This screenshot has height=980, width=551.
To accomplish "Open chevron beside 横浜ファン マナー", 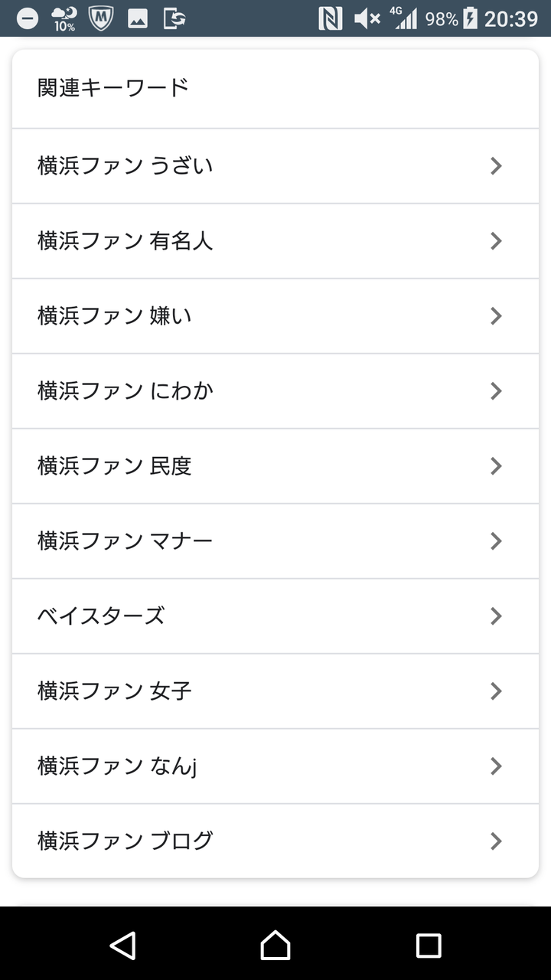I will [x=496, y=541].
